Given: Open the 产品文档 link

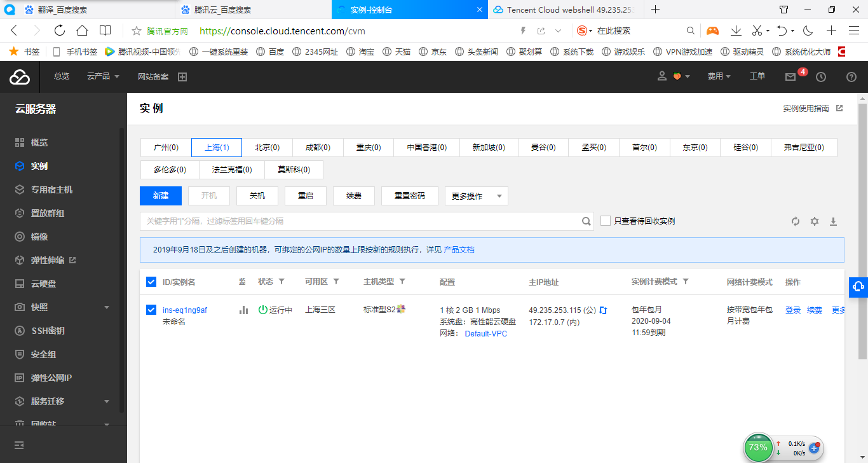Looking at the screenshot, I should (x=459, y=250).
